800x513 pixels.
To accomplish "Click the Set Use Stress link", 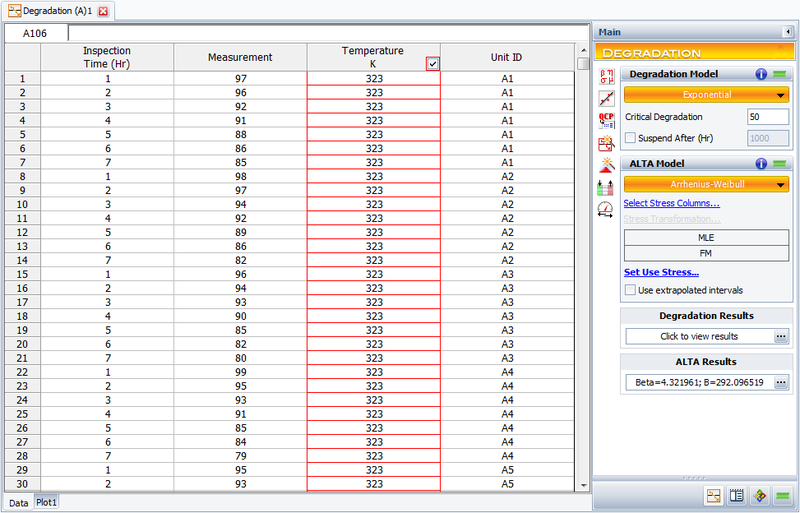I will (661, 272).
